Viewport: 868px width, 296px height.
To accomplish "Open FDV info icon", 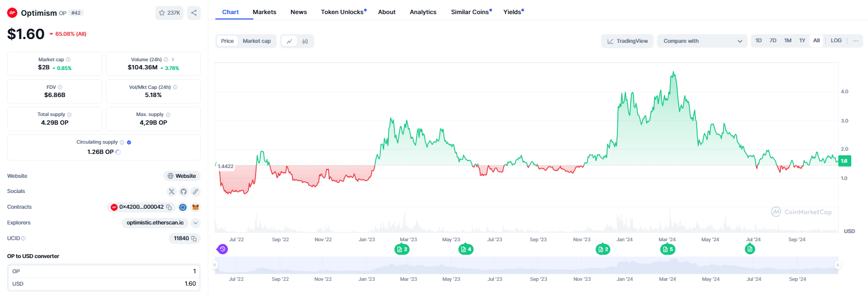I will [60, 87].
